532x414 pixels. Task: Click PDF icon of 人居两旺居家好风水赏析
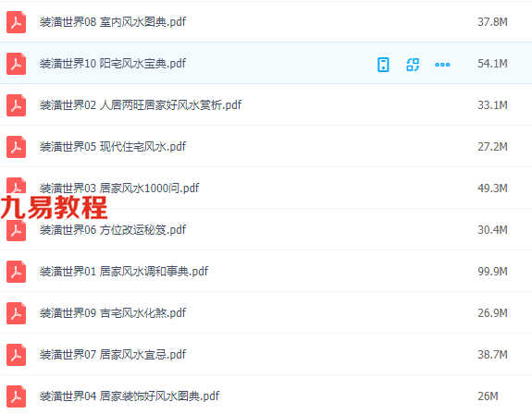point(16,105)
